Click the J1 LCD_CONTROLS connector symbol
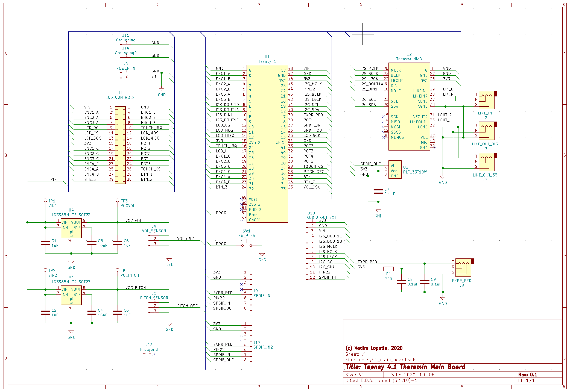This screenshot has height=392, width=570. coord(120,145)
